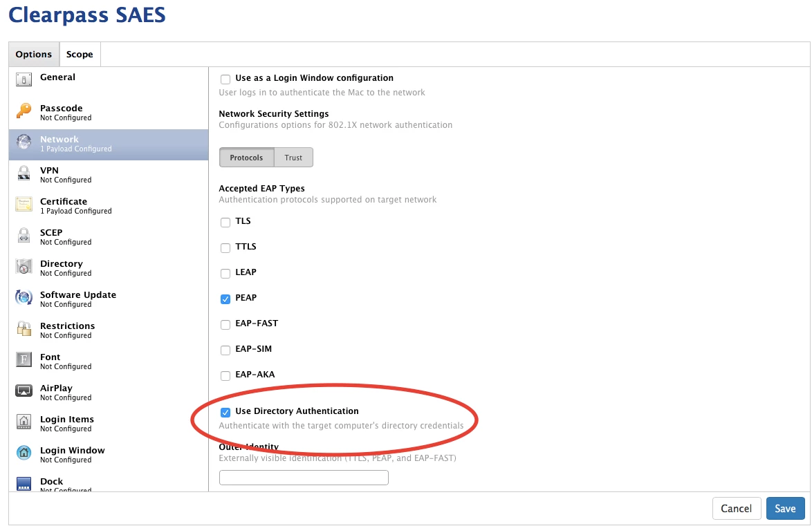This screenshot has width=812, height=526.
Task: Select the Certificate payload icon
Action: pyautogui.click(x=24, y=205)
